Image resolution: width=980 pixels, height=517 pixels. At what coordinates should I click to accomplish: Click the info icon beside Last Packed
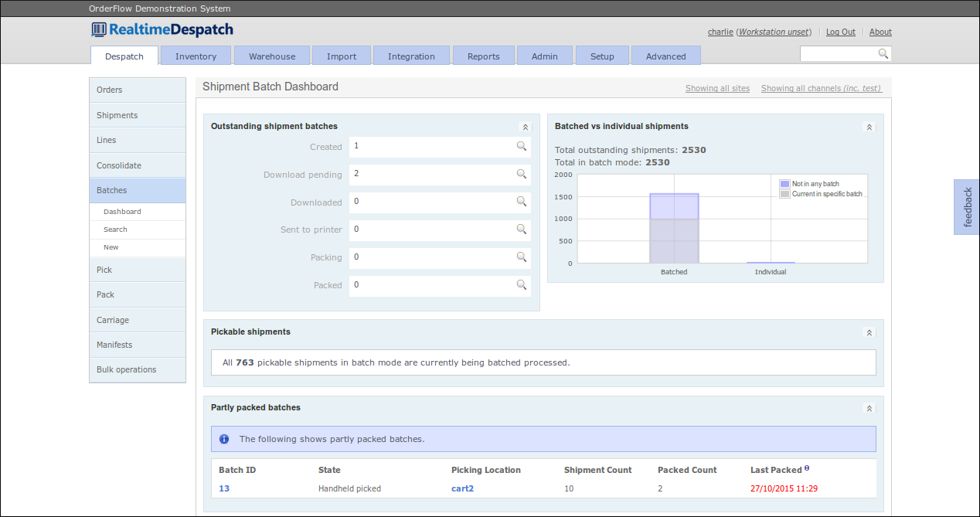(x=807, y=468)
